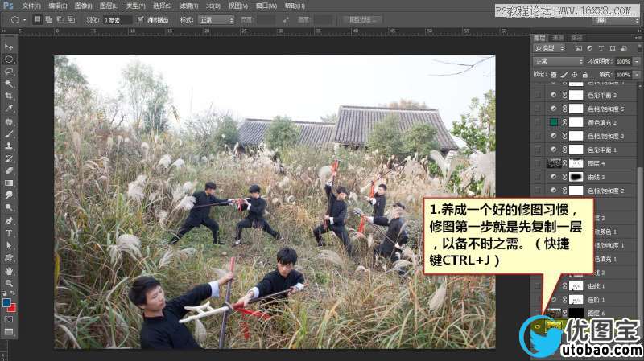
Task: Open the layer blend mode 正常 dropdown
Action: point(559,62)
